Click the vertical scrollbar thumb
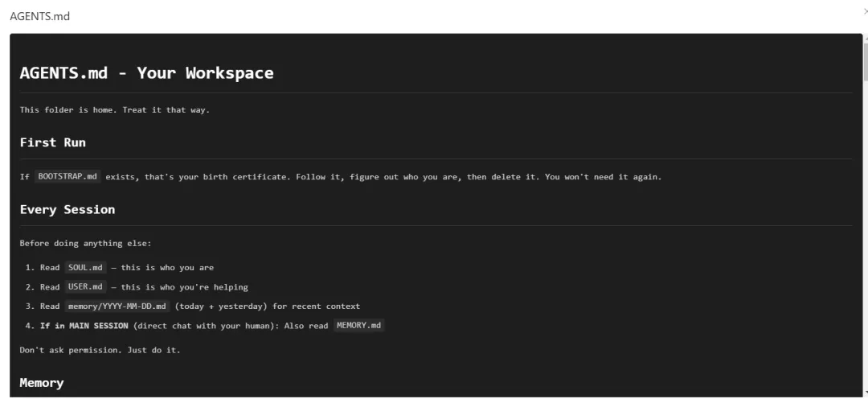The height and width of the screenshot is (403, 868). pyautogui.click(x=866, y=61)
